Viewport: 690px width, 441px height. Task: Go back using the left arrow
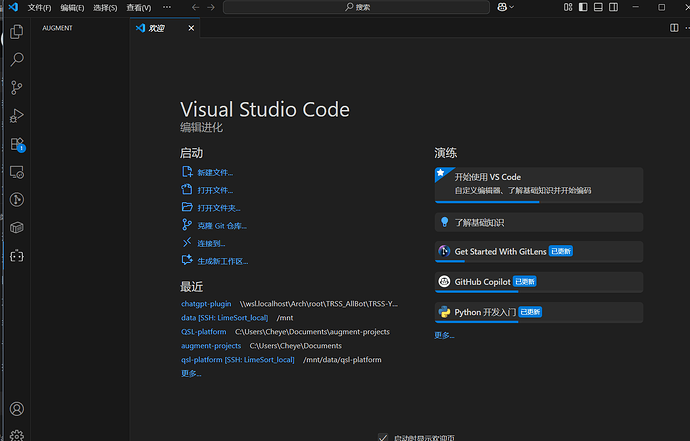(195, 7)
